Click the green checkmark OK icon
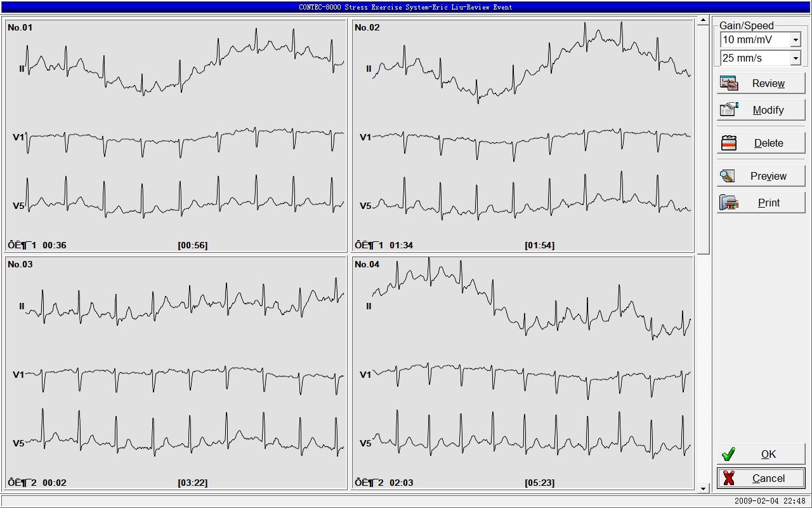Image resolution: width=812 pixels, height=508 pixels. click(728, 454)
